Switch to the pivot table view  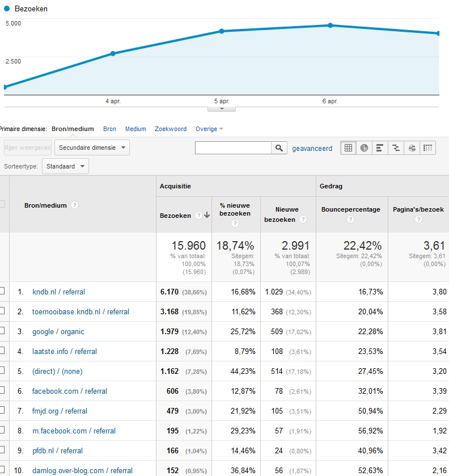[x=428, y=148]
